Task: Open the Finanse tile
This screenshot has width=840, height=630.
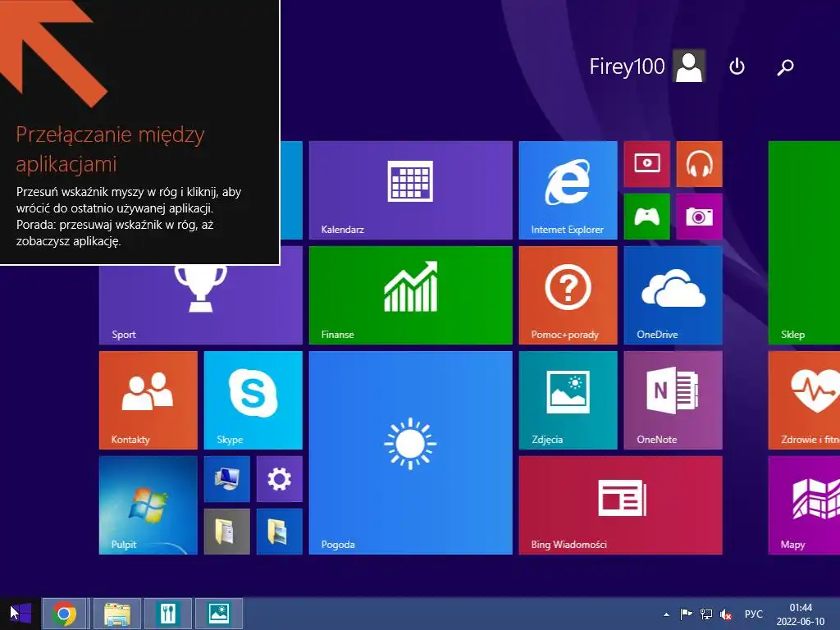Action: (x=410, y=295)
